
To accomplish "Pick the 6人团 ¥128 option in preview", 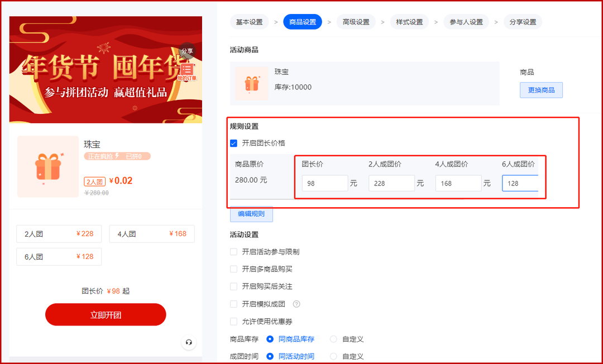I will pos(59,257).
